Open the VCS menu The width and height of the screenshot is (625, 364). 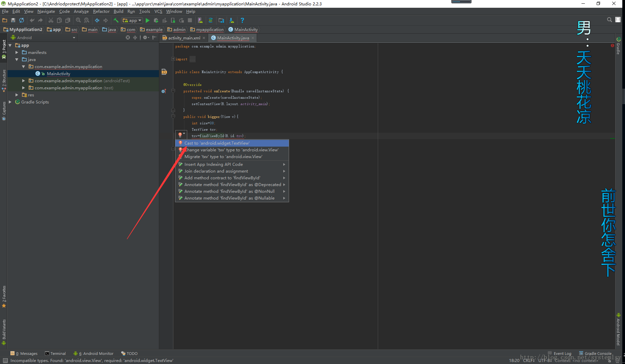158,11
